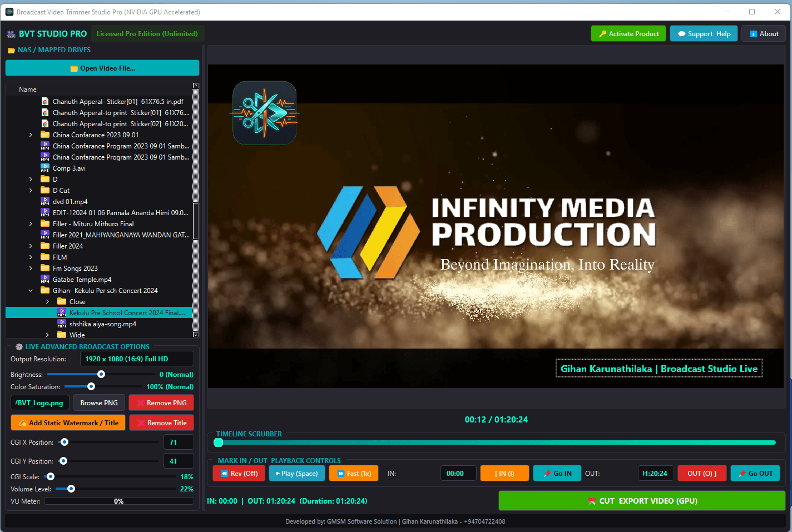The height and width of the screenshot is (532, 792).
Task: Select the dvd 01.mp4 file
Action: (70, 202)
